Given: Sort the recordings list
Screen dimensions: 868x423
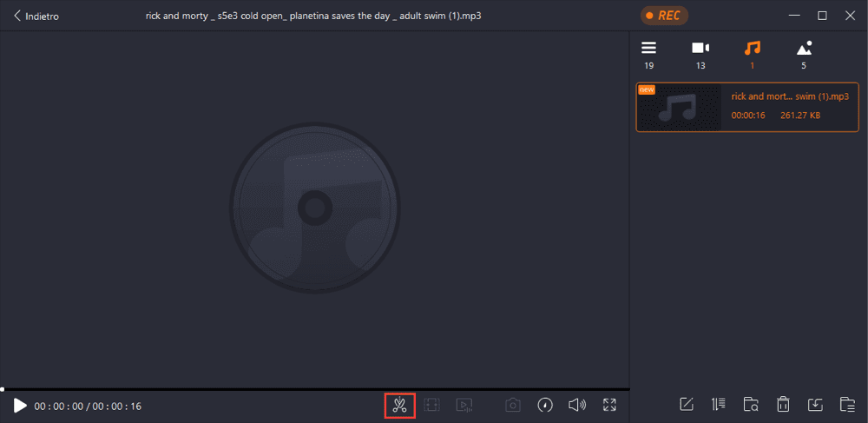Looking at the screenshot, I should tap(719, 405).
